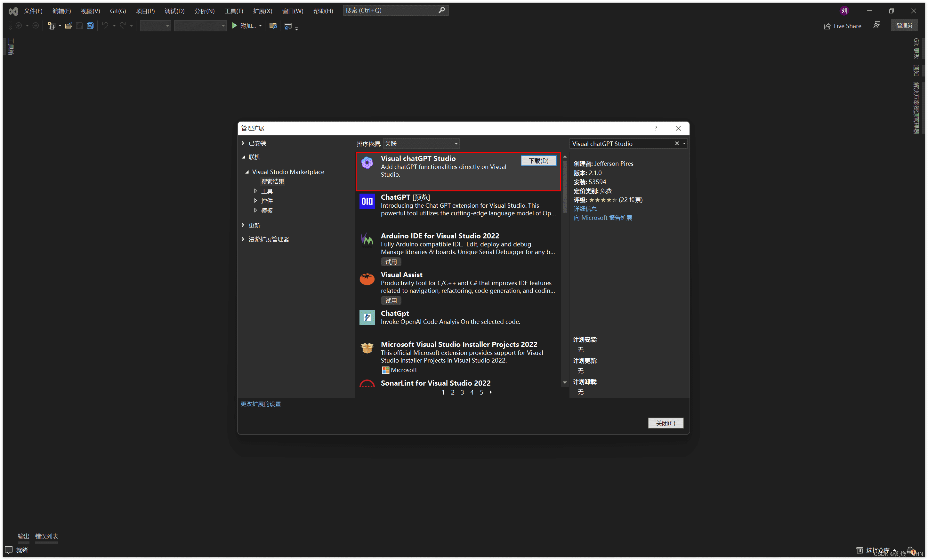Clear the extension search box with X

(x=677, y=143)
